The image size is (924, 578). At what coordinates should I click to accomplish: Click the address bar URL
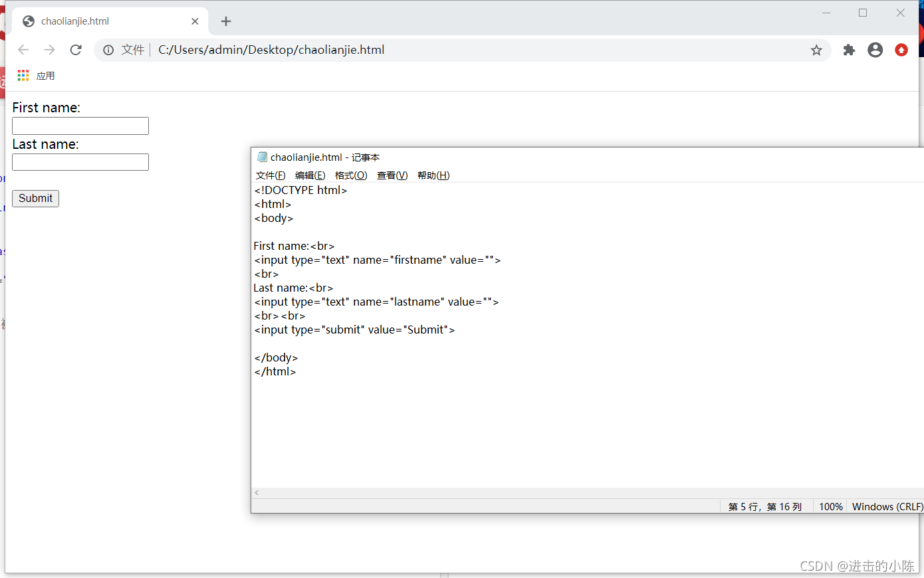(271, 50)
